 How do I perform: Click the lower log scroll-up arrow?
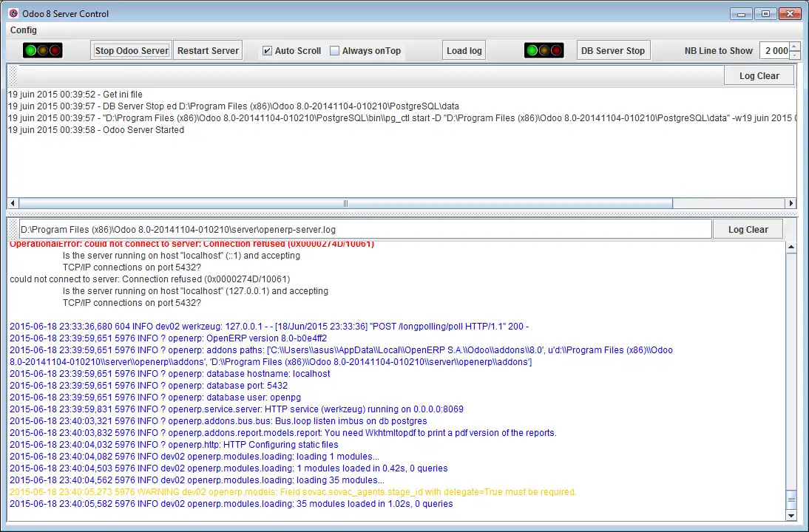791,248
